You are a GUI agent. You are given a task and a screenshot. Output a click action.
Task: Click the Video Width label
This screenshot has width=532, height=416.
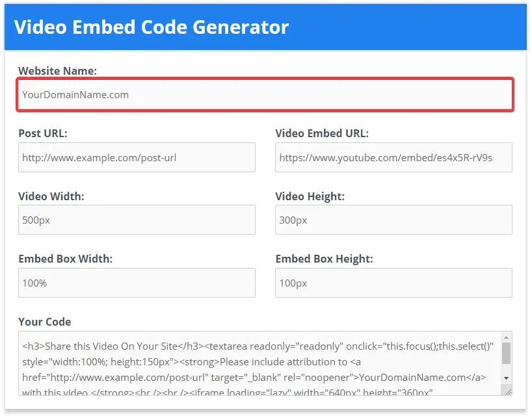[51, 196]
